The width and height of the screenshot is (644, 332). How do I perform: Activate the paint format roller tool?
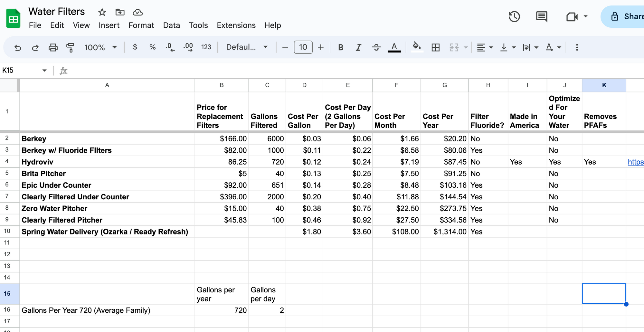(70, 48)
